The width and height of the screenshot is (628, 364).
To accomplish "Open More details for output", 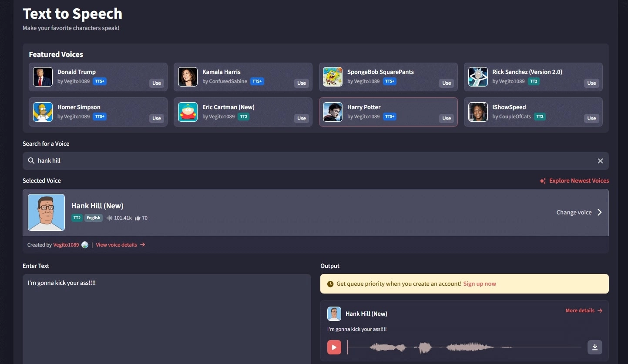I will (584, 311).
